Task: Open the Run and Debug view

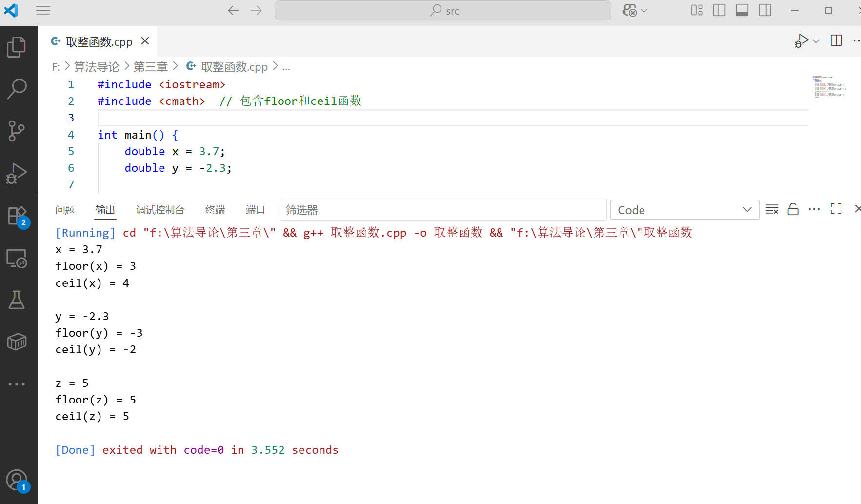Action: click(17, 173)
